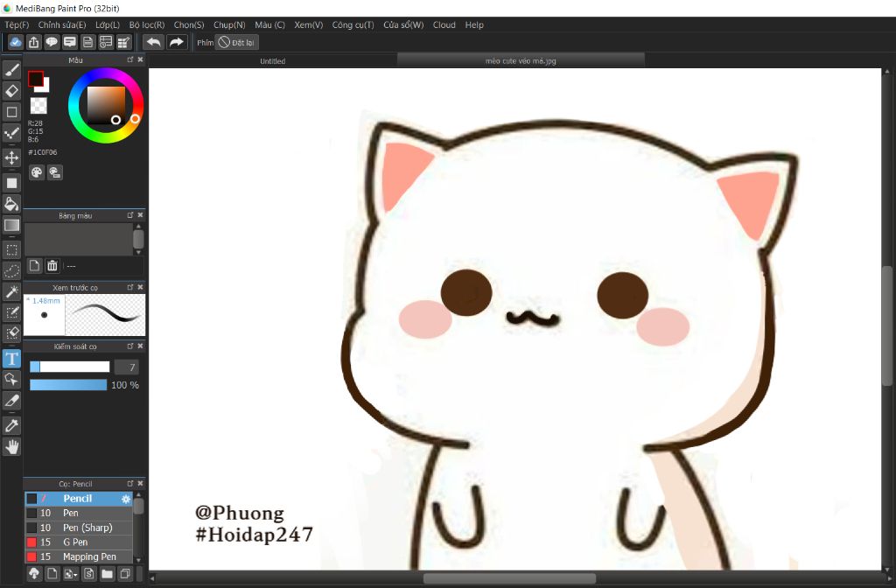Click the grid edit toolbar icon
This screenshot has height=588, width=896.
124,42
